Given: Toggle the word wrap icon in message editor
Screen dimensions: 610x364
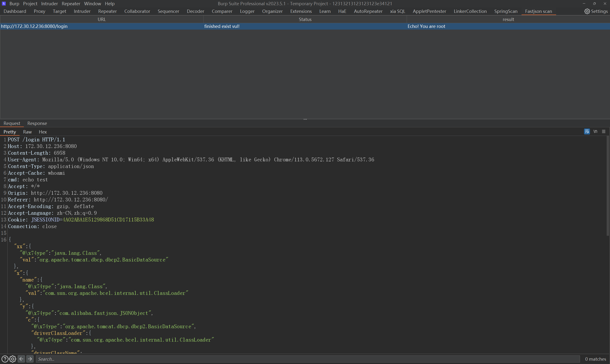Looking at the screenshot, I should pyautogui.click(x=587, y=132).
